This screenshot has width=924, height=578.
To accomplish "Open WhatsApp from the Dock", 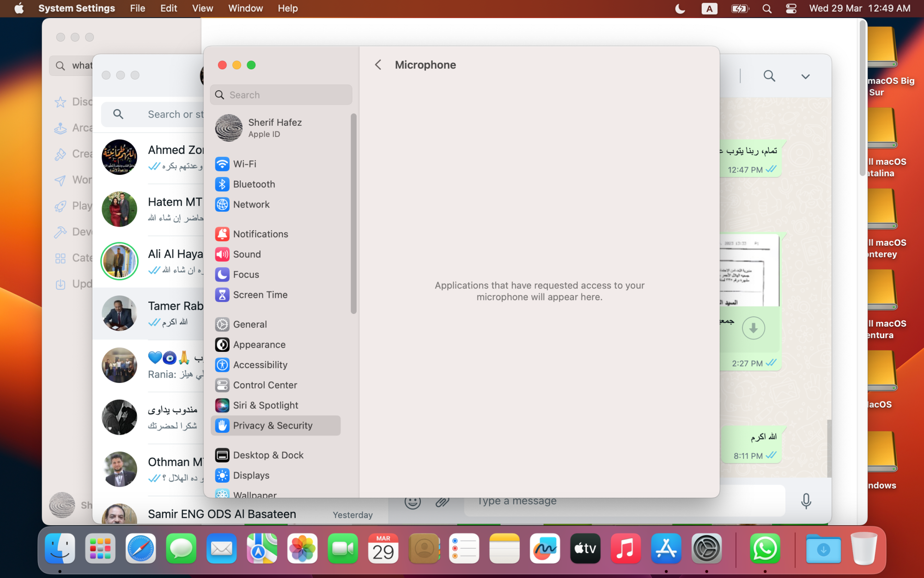I will [765, 549].
